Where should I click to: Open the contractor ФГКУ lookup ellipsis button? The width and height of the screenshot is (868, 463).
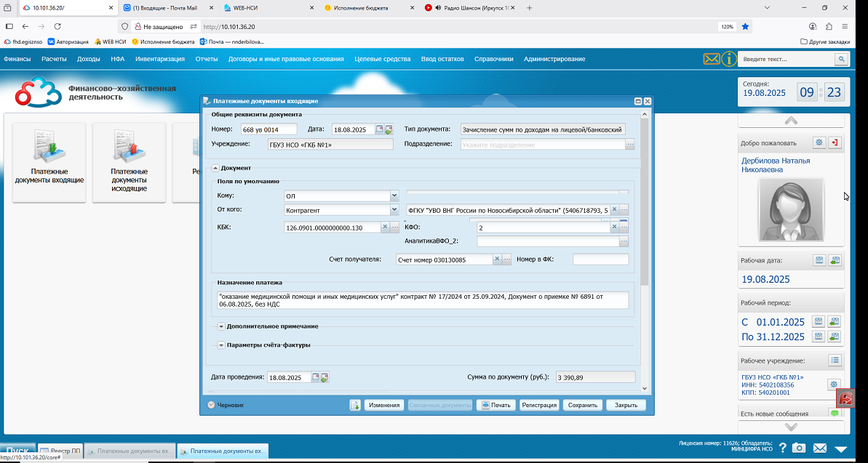[x=624, y=210]
